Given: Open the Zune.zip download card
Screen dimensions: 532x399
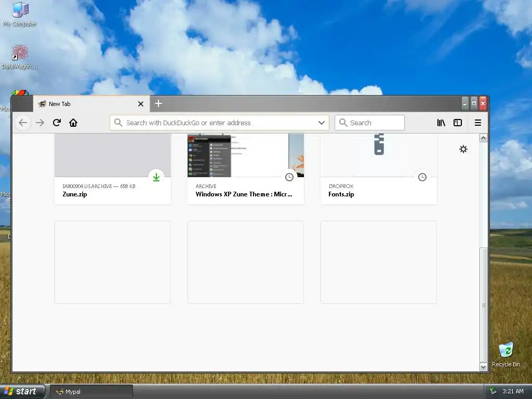Looking at the screenshot, I should pyautogui.click(x=113, y=169).
